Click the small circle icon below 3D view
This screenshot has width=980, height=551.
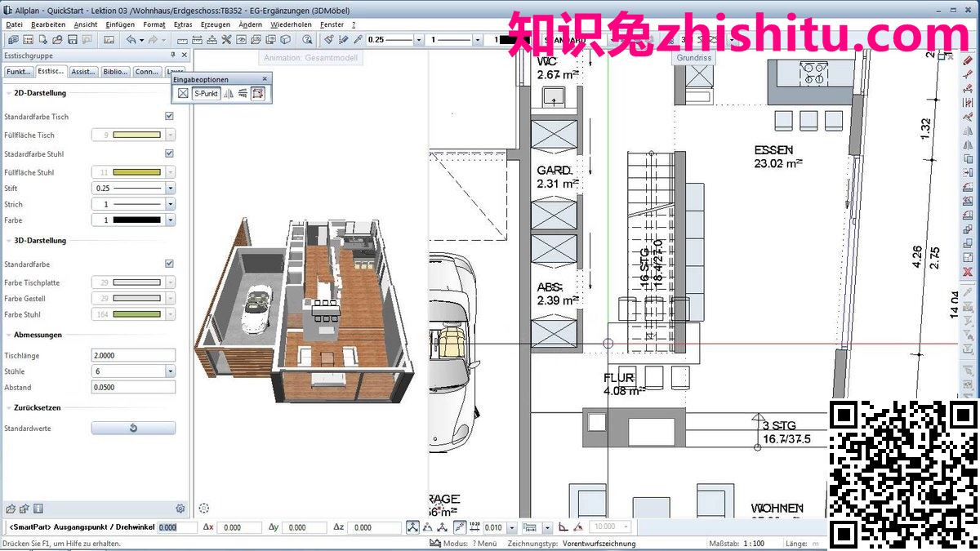point(204,509)
